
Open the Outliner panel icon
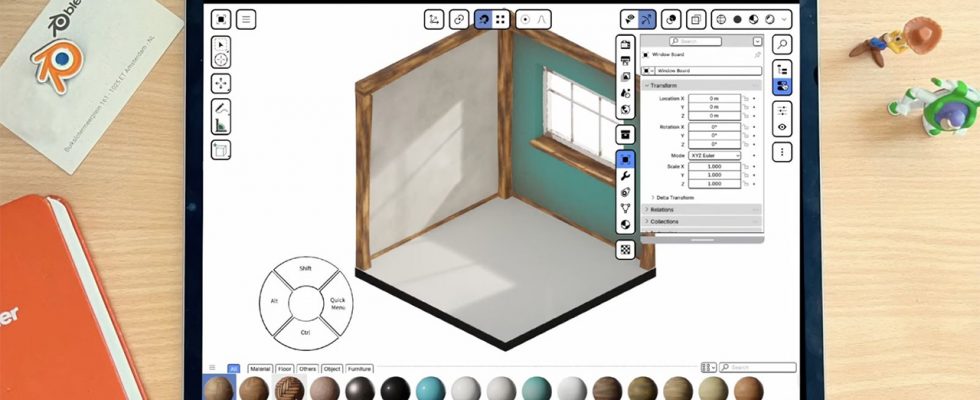pos(782,69)
